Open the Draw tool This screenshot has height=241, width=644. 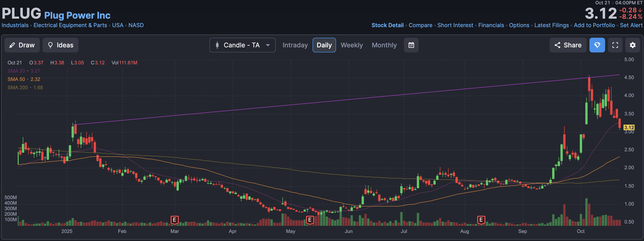point(22,45)
